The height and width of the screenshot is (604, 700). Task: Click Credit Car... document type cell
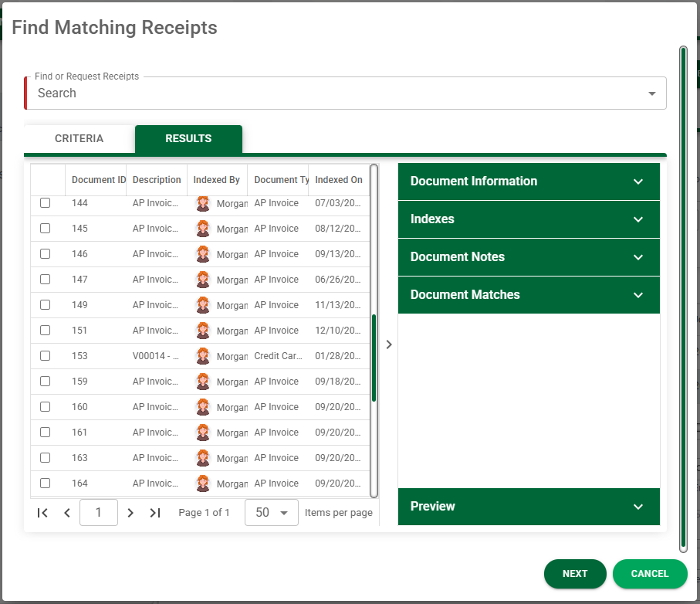(x=278, y=356)
